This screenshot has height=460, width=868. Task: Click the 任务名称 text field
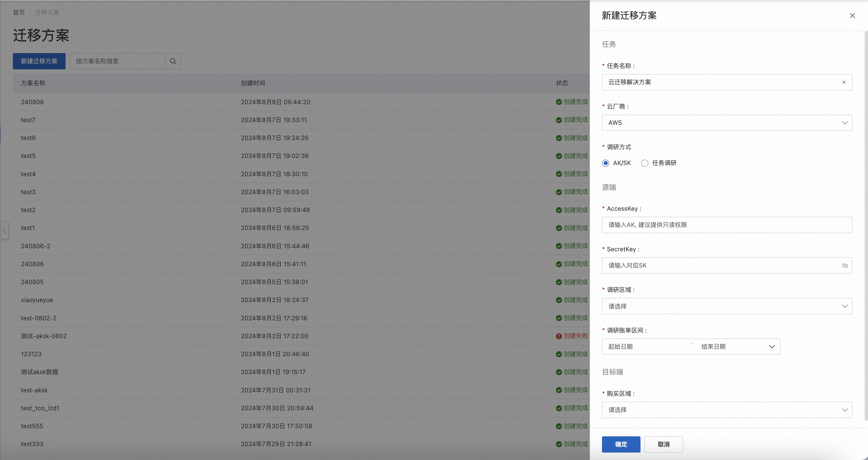pos(727,82)
